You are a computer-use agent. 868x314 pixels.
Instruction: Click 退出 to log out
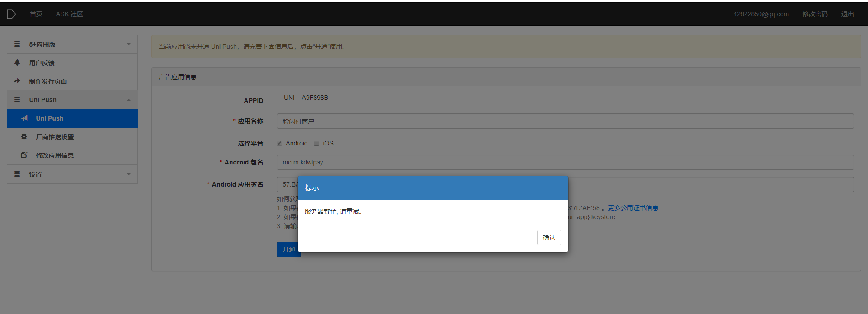point(847,14)
